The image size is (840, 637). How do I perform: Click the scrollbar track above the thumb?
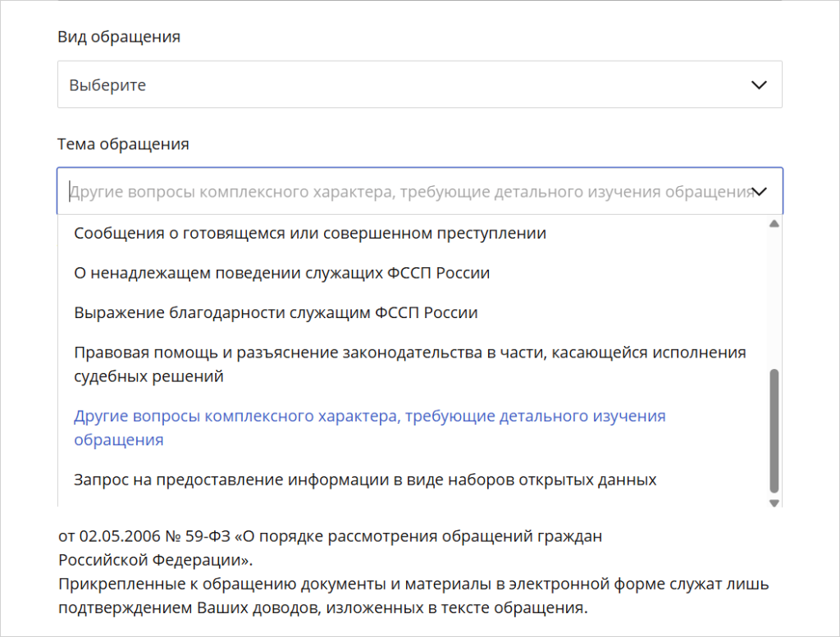click(x=773, y=295)
